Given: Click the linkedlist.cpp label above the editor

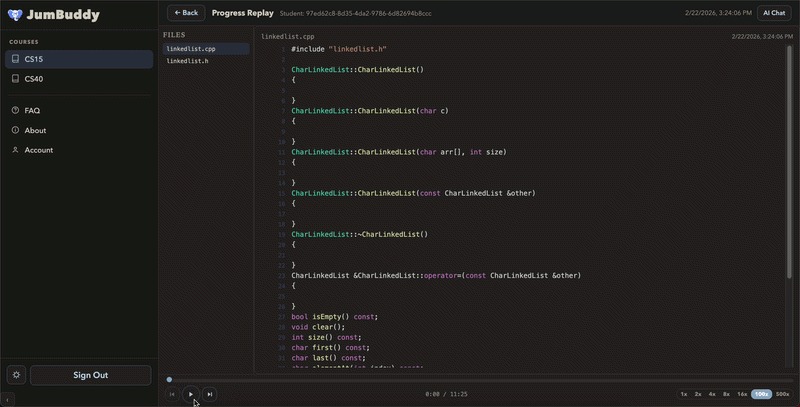Looking at the screenshot, I should click(x=288, y=37).
